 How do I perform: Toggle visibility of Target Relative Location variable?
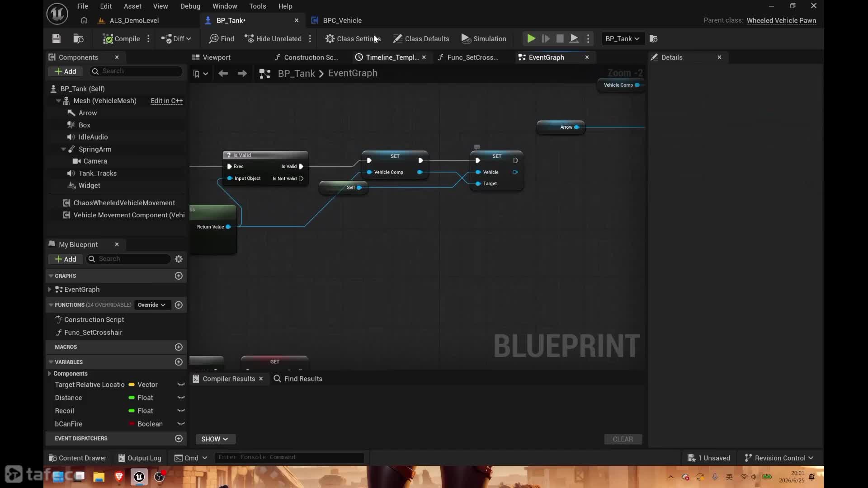tap(181, 385)
